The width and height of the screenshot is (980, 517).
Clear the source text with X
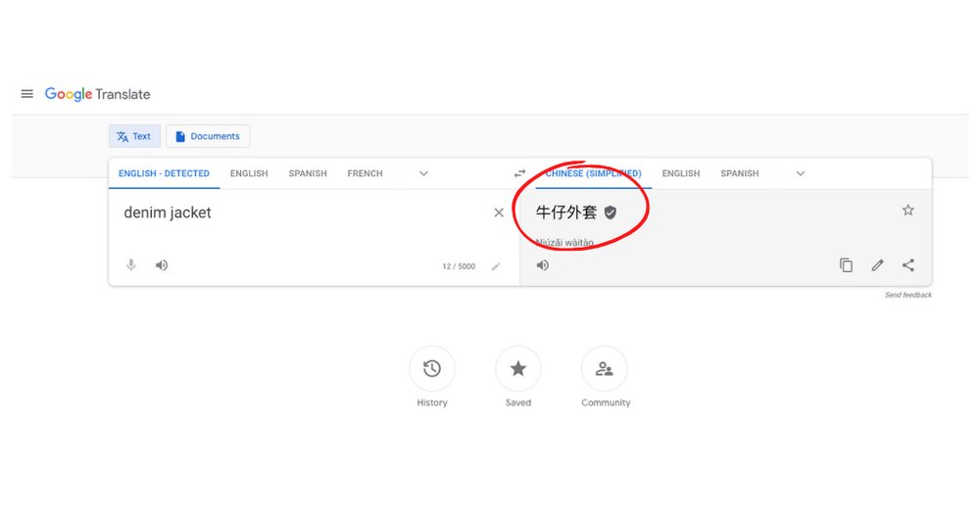499,212
